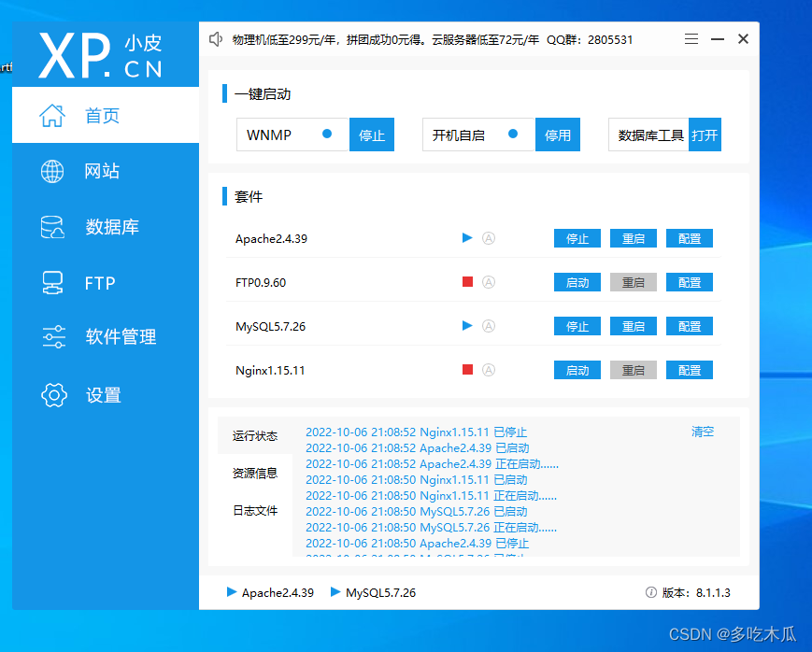
Task: Configure Nginx1.15.11
Action: tap(690, 370)
